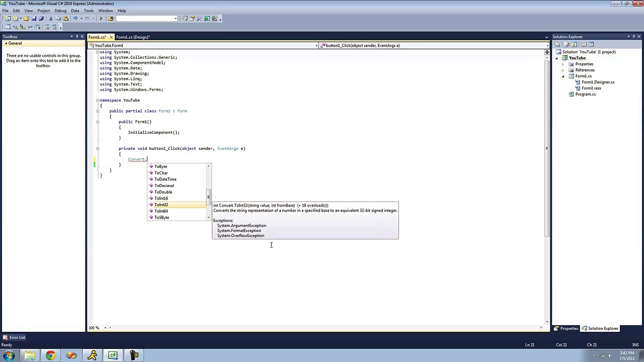Viewport: 644px width, 362px height.
Task: Select ToDouble in the IntelliSense list
Action: coord(177,192)
